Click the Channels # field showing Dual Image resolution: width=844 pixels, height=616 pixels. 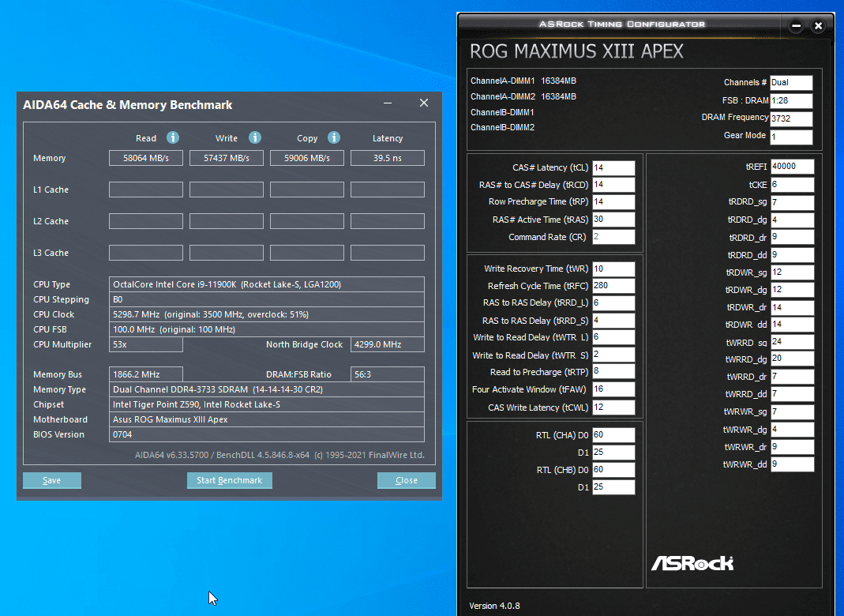coord(791,82)
